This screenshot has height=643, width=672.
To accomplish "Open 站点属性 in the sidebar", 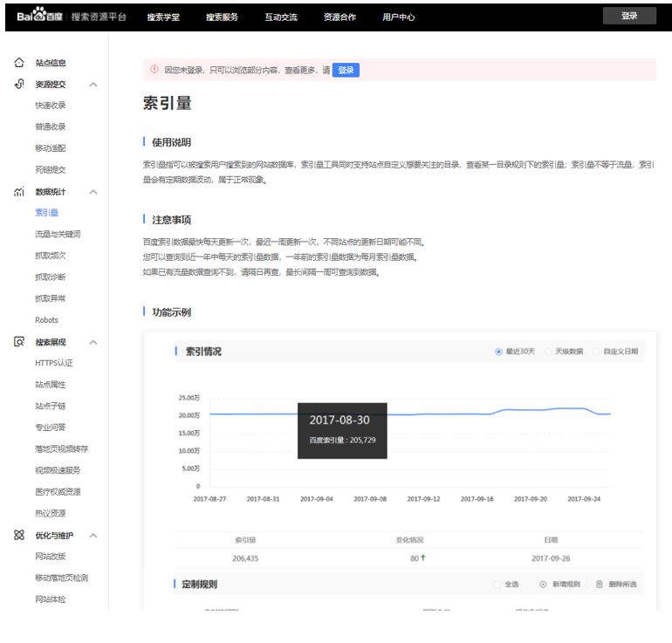I will point(51,385).
